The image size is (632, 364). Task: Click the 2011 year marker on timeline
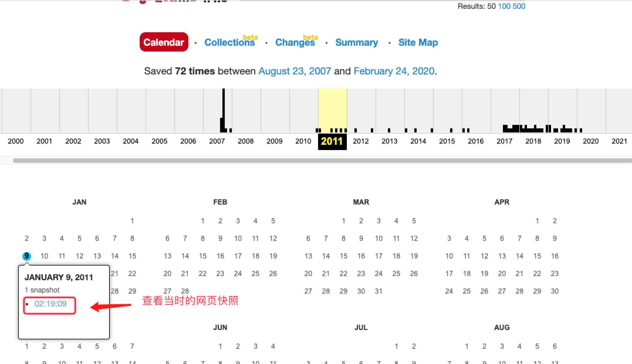[x=332, y=140]
